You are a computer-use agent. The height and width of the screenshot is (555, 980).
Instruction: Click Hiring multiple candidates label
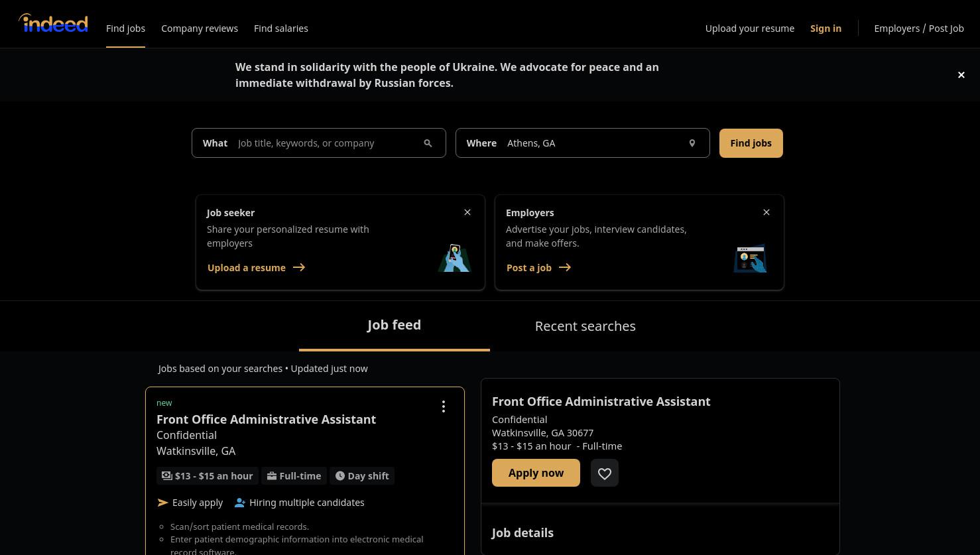click(x=307, y=503)
